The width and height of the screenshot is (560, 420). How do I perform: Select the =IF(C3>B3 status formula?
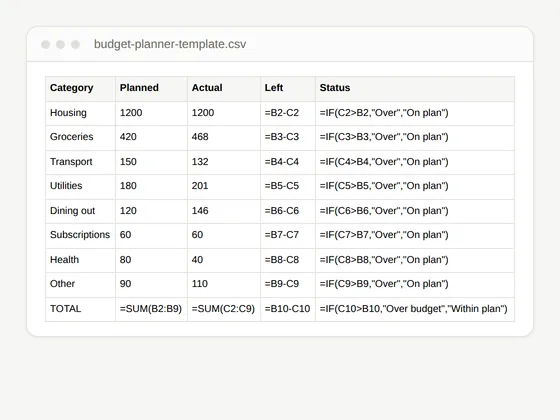coord(415,138)
